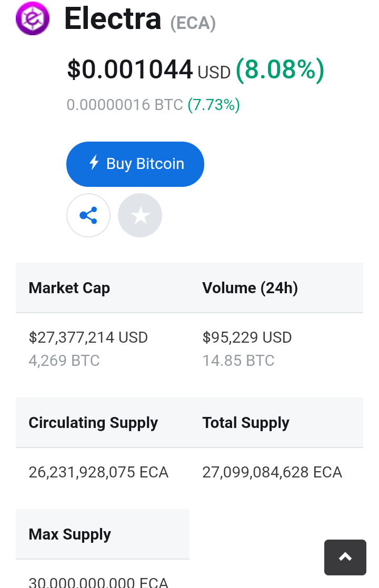Click the 7.73% BTC change
Screen dimensions: 379x588
(214, 105)
